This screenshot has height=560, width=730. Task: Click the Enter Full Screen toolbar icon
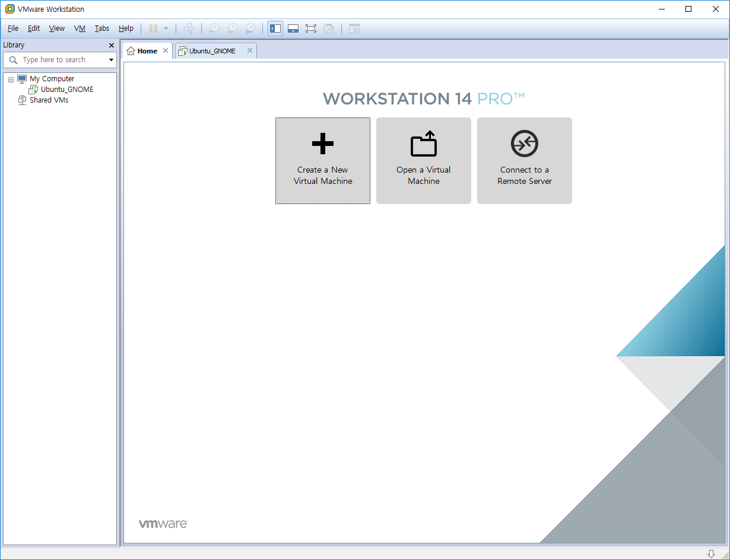311,28
